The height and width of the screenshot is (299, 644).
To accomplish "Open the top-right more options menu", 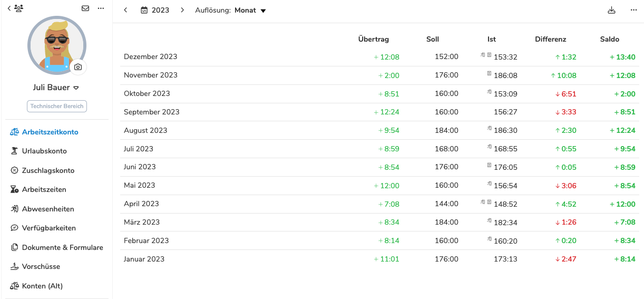I will (x=633, y=10).
